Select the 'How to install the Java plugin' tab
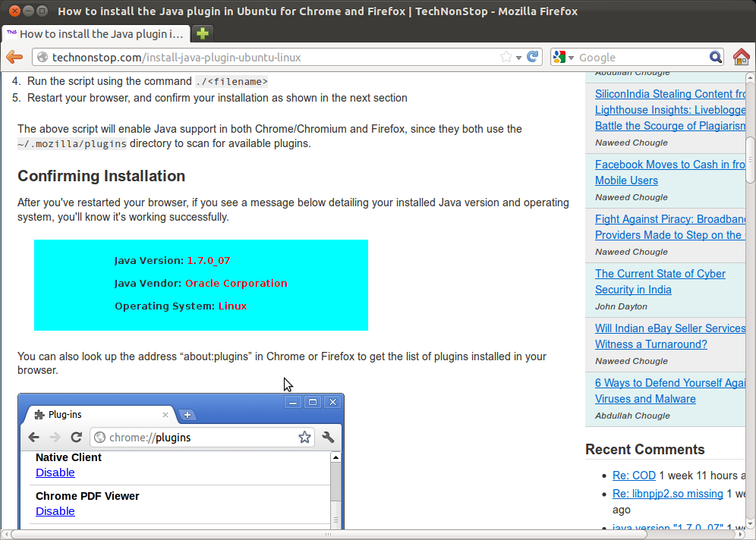The height and width of the screenshot is (540, 756). [x=95, y=33]
